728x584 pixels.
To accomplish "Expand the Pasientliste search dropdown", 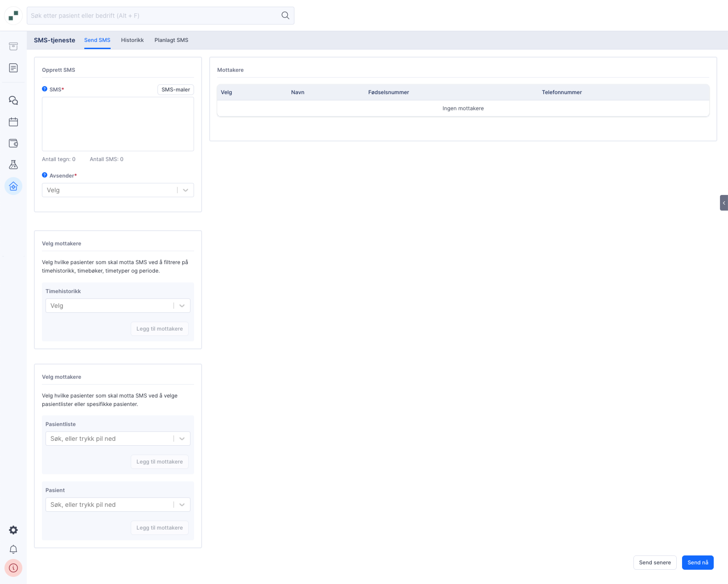I will (x=182, y=438).
